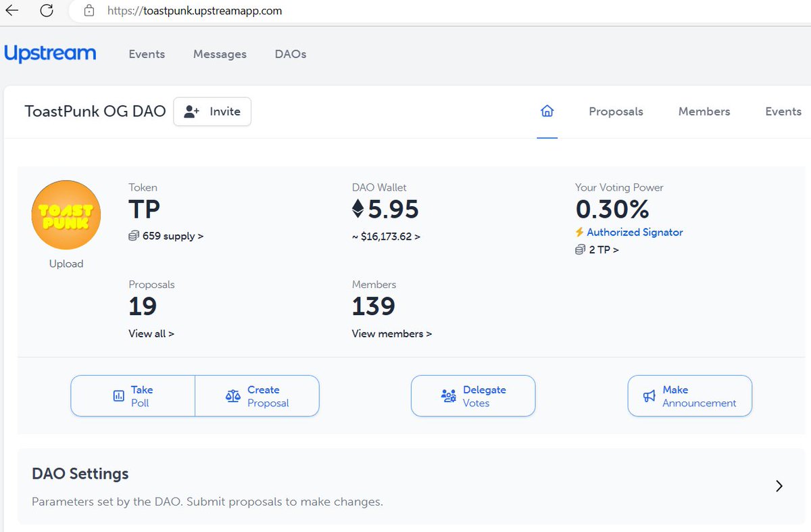Switch to the DAO Events tab
Screen dimensions: 811x532
point(783,112)
